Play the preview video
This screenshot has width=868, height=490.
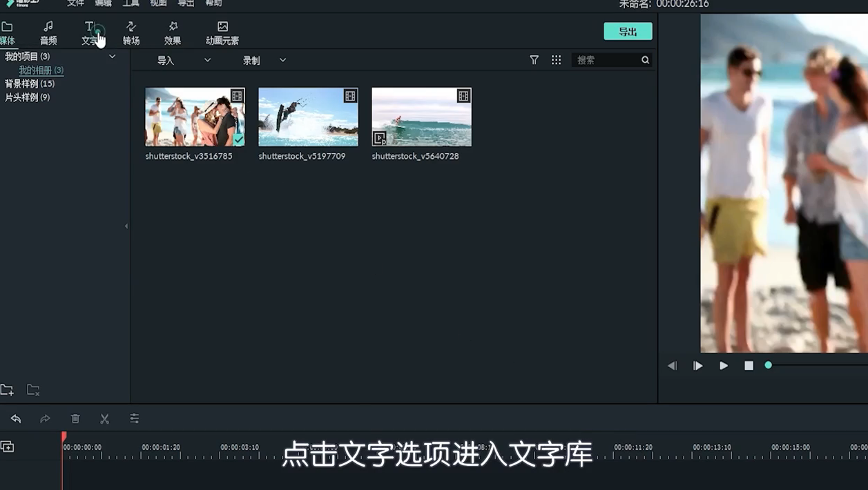724,366
